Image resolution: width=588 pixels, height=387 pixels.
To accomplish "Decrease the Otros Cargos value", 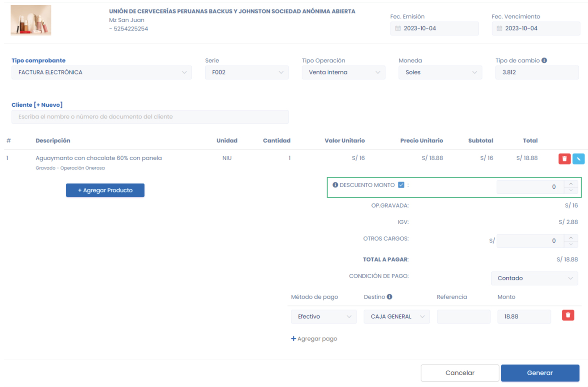I will (571, 244).
